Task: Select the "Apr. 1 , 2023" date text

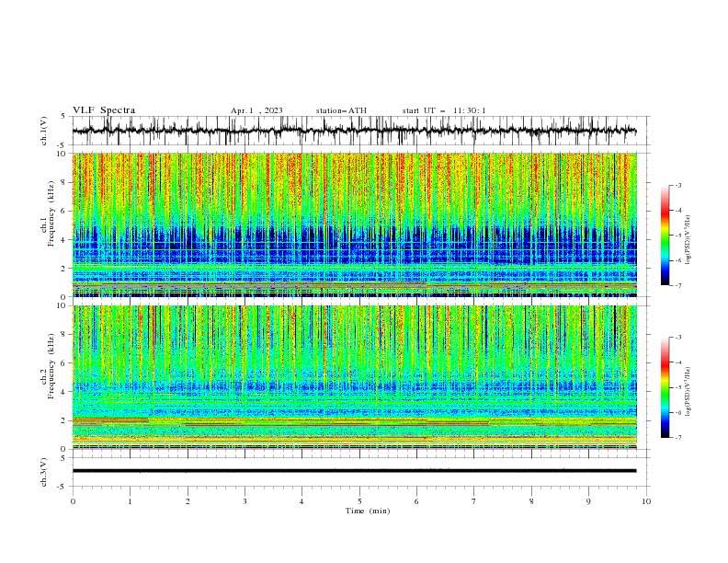Action: (x=256, y=110)
